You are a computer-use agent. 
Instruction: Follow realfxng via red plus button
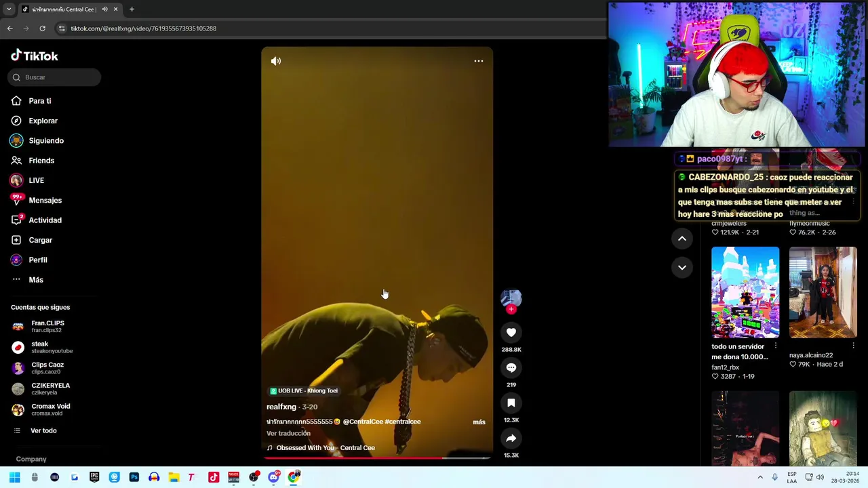[511, 309]
